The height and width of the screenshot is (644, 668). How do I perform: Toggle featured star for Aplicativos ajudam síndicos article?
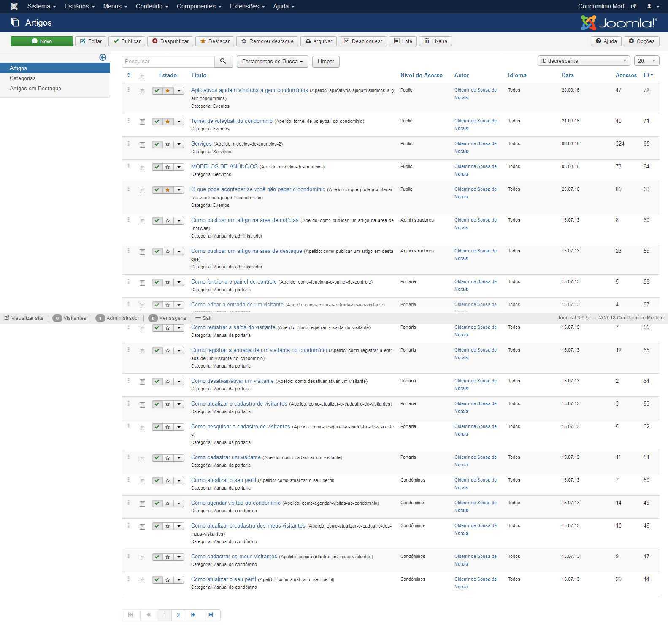[x=168, y=91]
